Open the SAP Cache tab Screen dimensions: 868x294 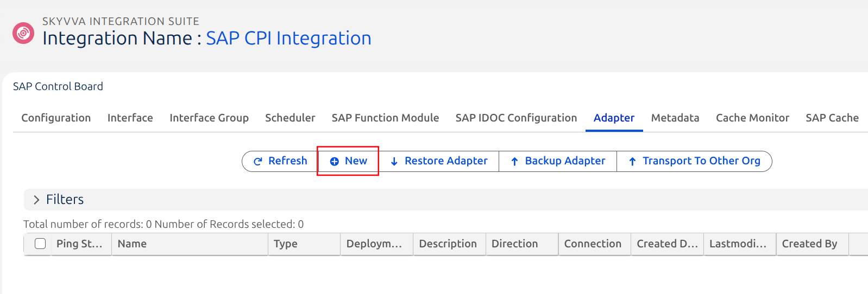pos(832,118)
